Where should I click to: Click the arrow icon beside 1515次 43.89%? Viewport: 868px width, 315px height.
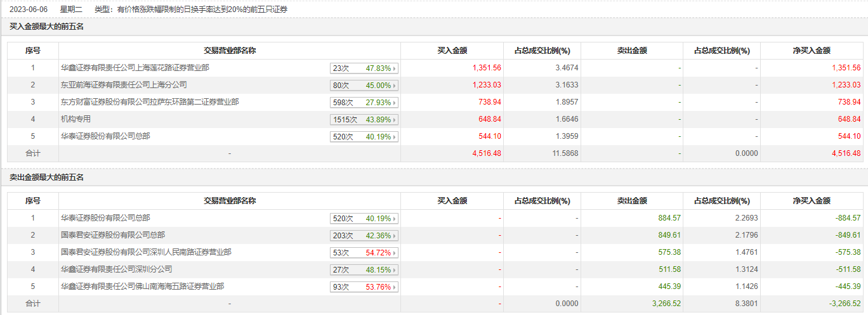coord(395,120)
